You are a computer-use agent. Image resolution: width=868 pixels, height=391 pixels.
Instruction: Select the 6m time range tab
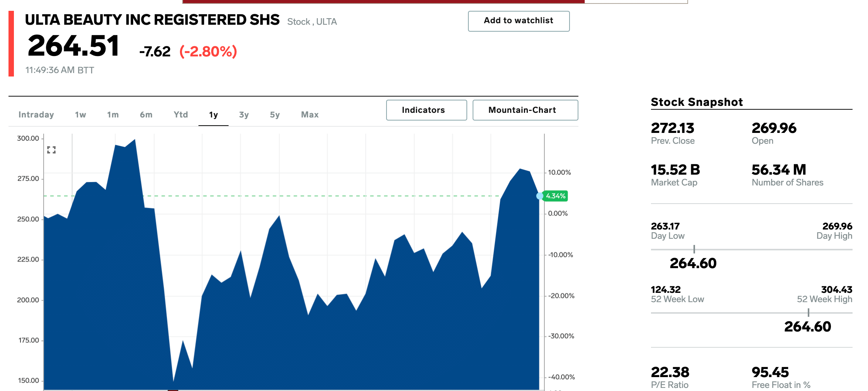[x=146, y=115]
